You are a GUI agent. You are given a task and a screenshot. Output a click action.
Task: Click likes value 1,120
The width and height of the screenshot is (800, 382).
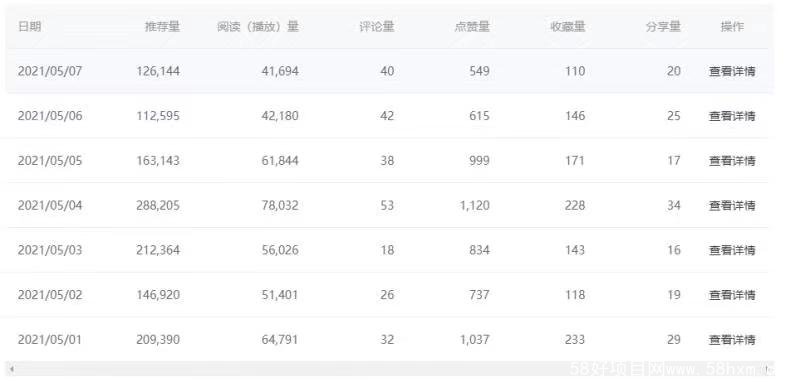point(475,206)
